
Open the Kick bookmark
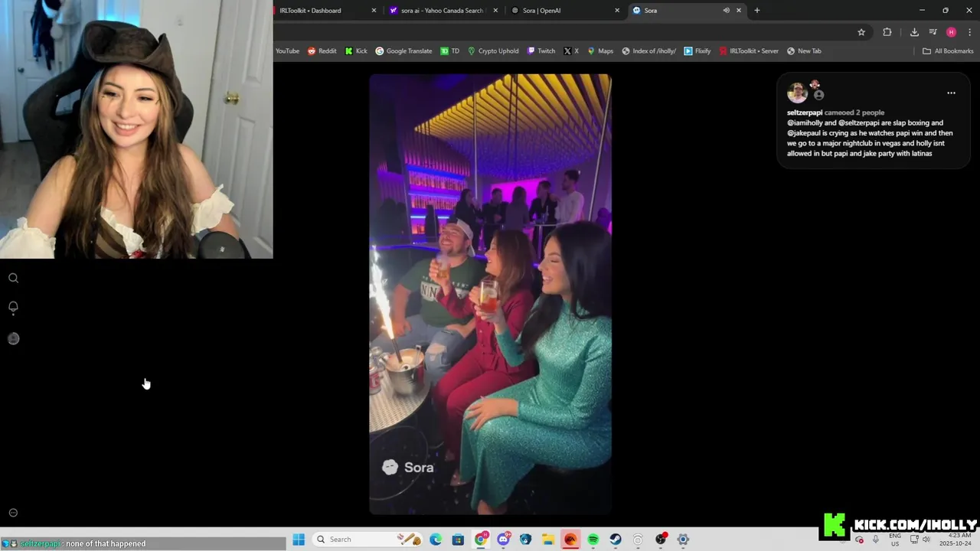(356, 51)
